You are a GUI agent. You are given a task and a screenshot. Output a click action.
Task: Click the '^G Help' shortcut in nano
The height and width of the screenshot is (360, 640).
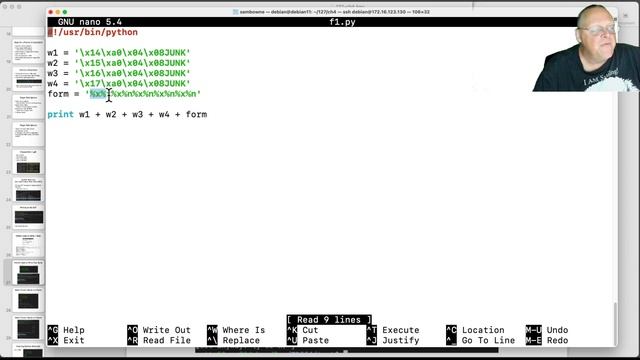(66, 330)
